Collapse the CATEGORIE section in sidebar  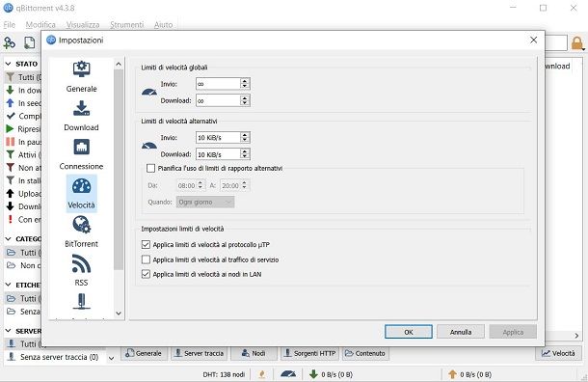click(9, 238)
